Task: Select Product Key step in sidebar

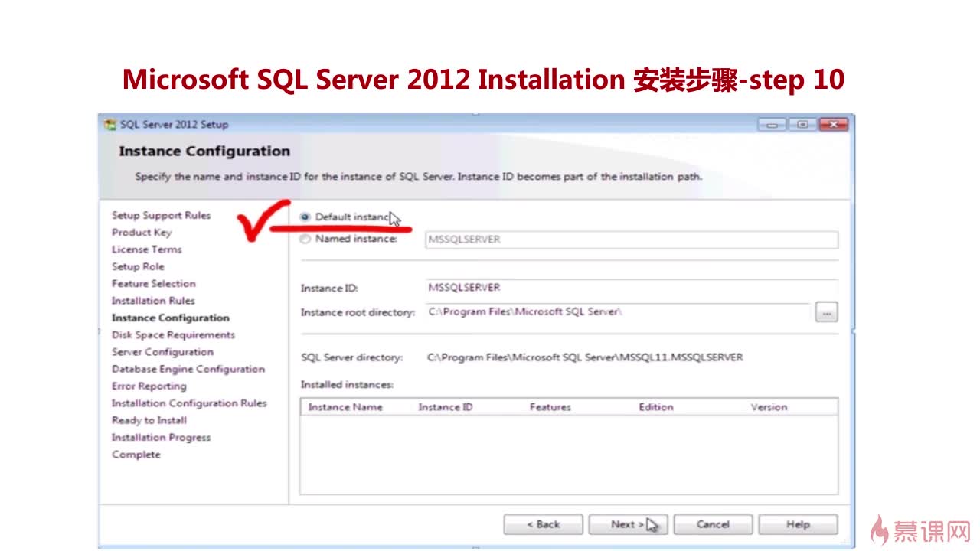Action: [x=142, y=233]
